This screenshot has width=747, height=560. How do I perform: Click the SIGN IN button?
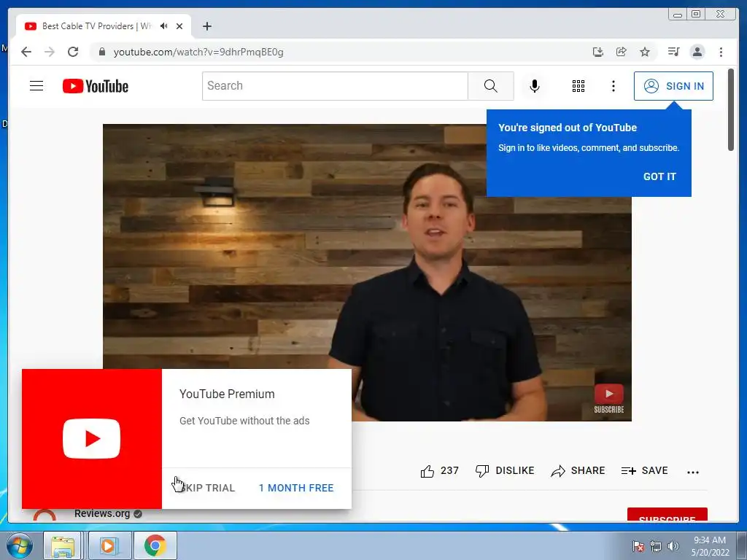pyautogui.click(x=673, y=86)
